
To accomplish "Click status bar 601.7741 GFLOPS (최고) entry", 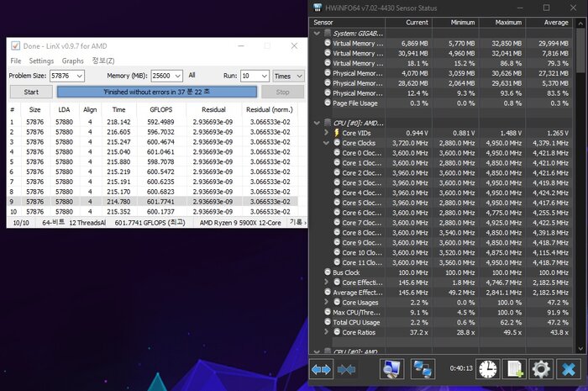I will pyautogui.click(x=150, y=223).
